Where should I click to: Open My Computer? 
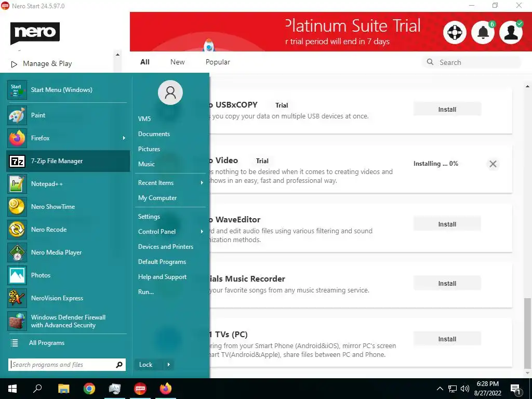pos(157,198)
